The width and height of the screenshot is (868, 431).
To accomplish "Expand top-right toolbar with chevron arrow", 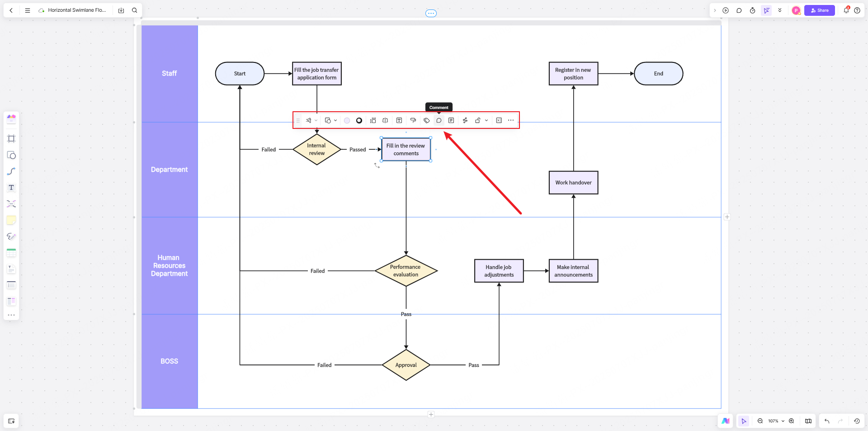I will 715,10.
